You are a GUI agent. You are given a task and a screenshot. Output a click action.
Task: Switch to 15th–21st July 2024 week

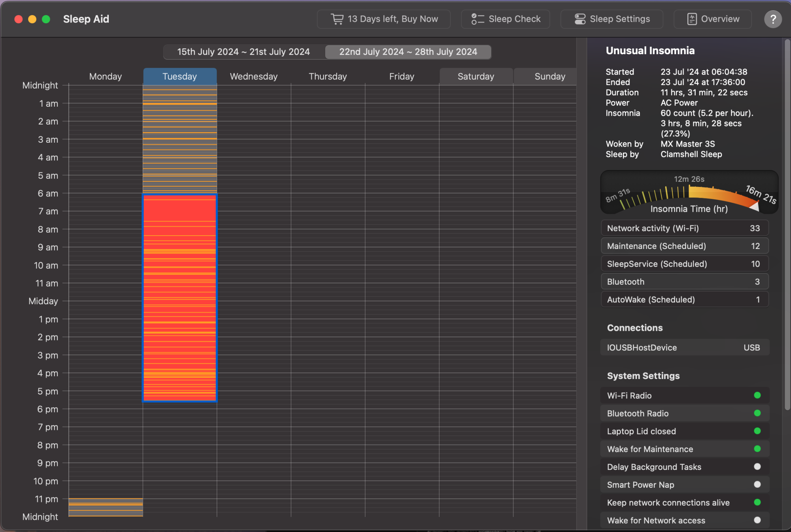click(x=244, y=52)
